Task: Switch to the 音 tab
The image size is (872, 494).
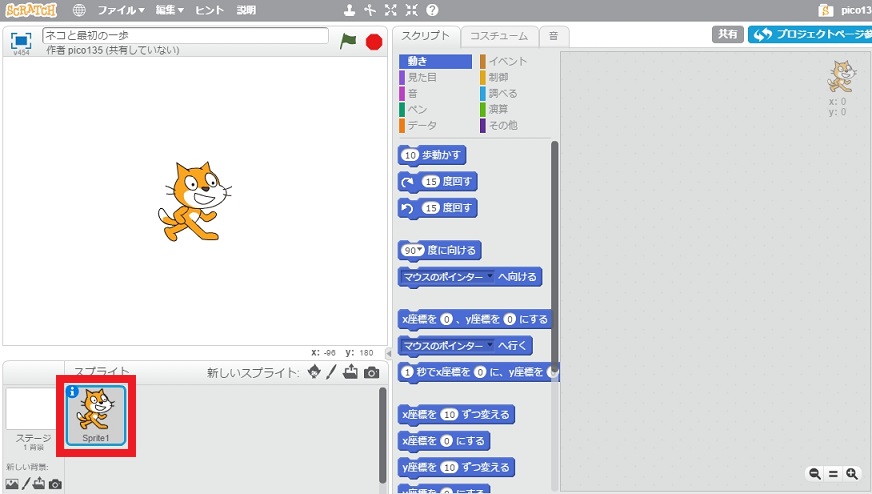Action: pyautogui.click(x=553, y=37)
